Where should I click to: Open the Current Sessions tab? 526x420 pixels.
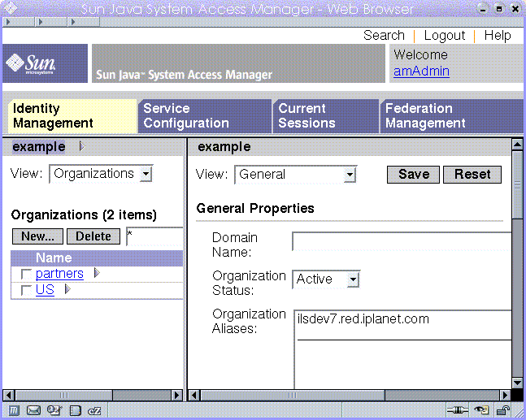326,116
